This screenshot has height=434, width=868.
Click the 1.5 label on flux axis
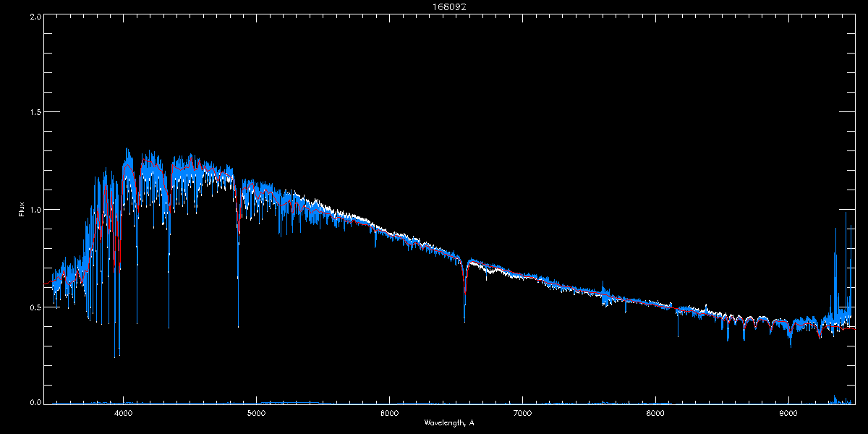coord(35,113)
